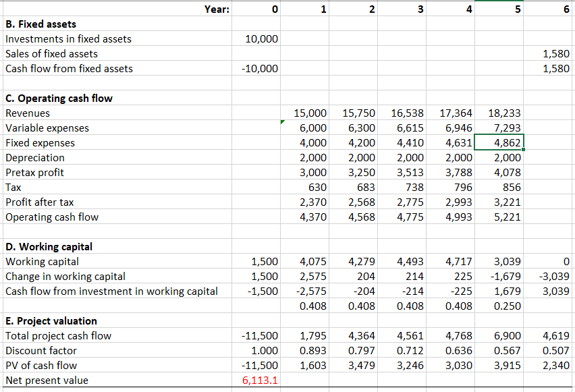Screen dimensions: 575x392
Task: Select Variable expenses value 6,300
Action: (353, 128)
